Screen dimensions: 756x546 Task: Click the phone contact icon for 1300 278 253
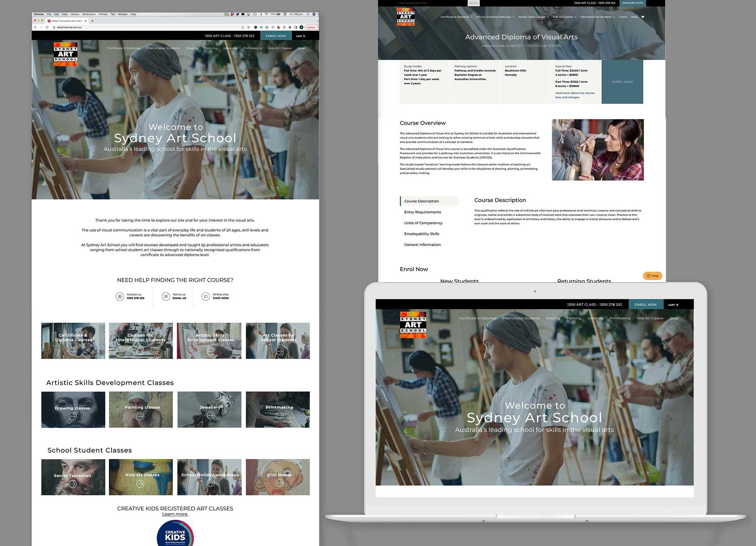[x=120, y=297]
